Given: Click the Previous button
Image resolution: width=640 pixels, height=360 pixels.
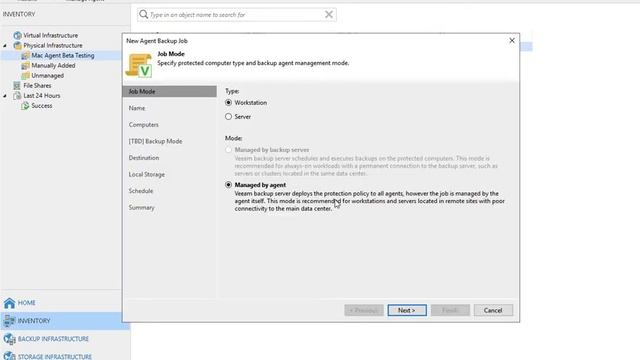Looking at the screenshot, I should (364, 310).
